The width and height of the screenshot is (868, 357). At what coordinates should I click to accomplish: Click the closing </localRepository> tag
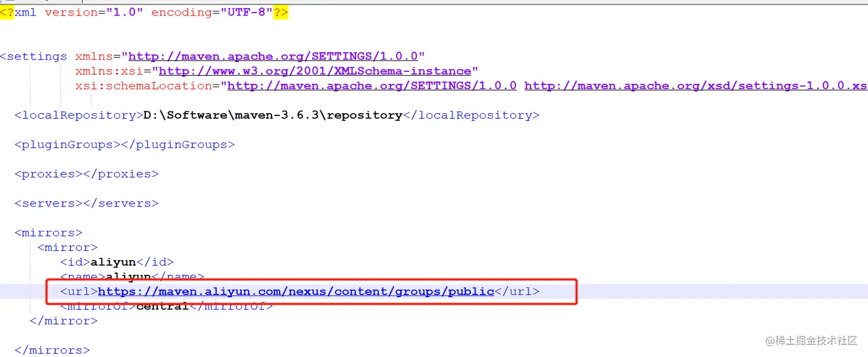(x=471, y=115)
